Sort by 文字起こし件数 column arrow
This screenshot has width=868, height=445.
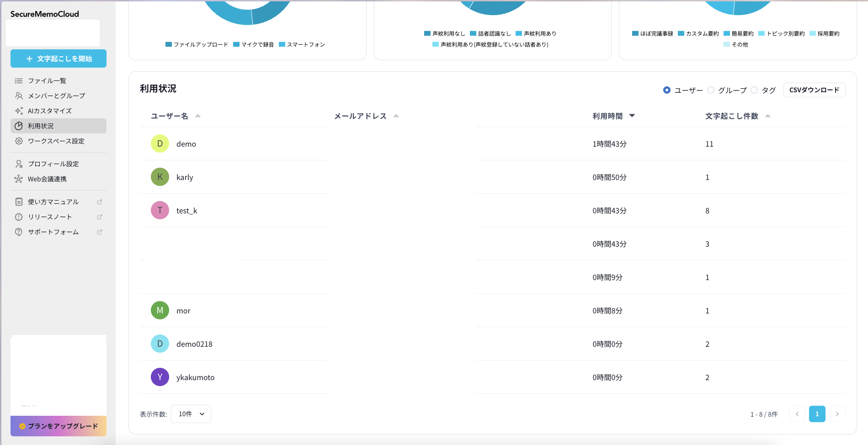(768, 116)
